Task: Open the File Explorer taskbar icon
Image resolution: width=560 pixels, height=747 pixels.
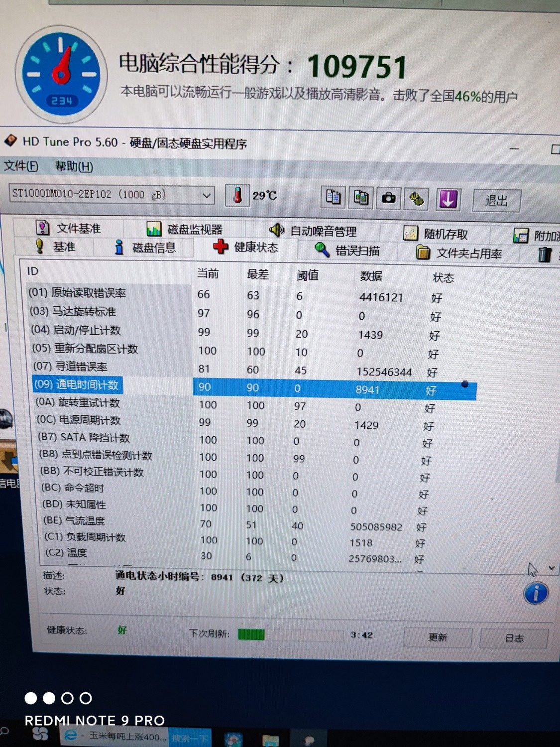Action: [270, 741]
